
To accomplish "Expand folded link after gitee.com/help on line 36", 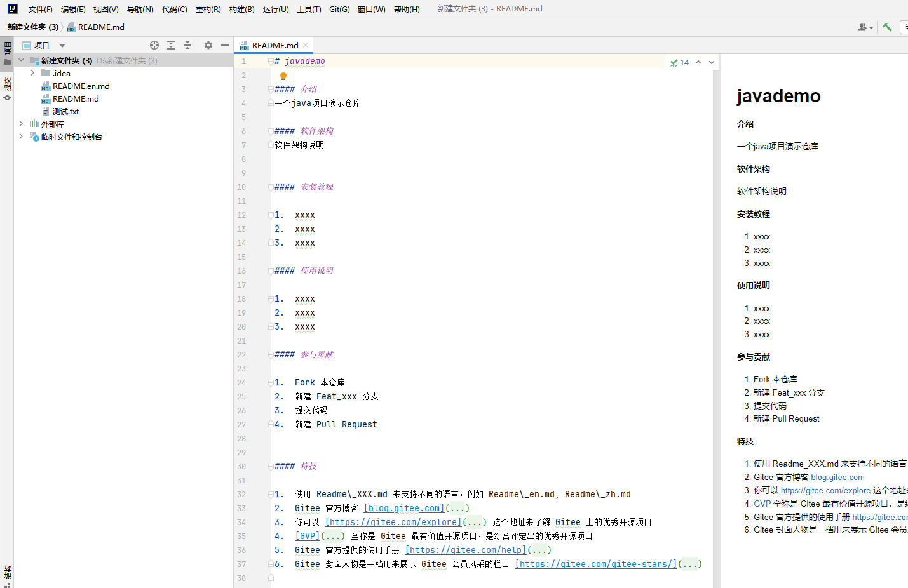I will pos(539,550).
